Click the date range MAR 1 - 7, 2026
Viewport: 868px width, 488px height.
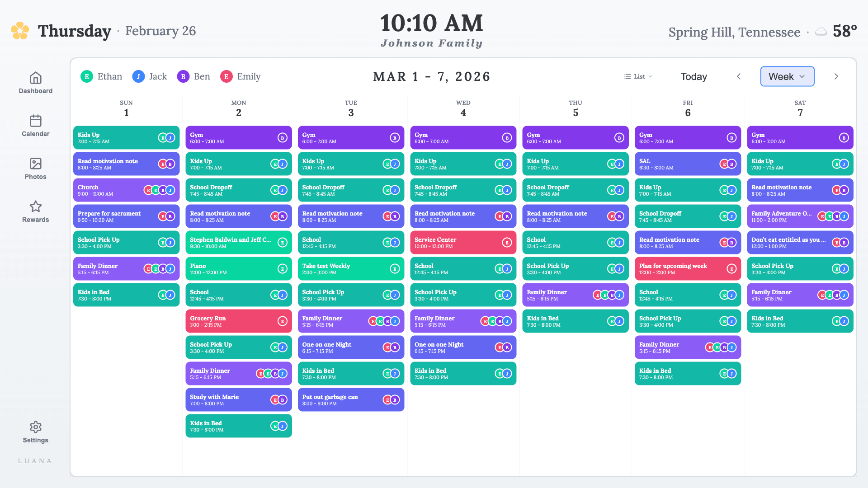coord(431,76)
